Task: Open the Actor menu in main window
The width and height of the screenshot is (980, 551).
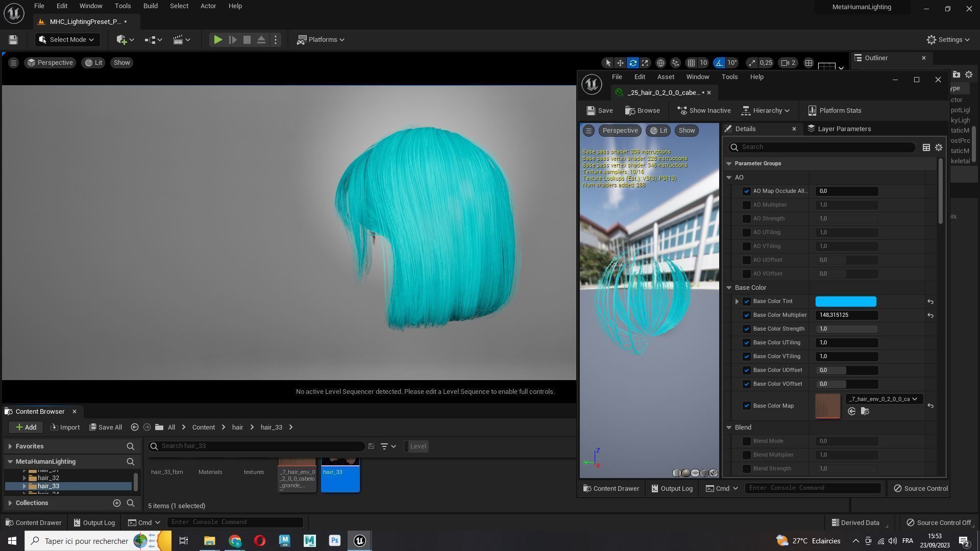Action: [x=208, y=6]
